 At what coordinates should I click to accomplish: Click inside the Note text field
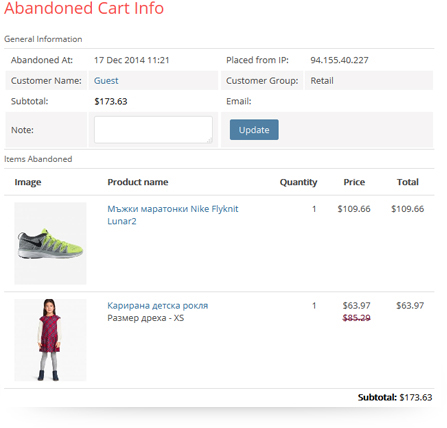pos(153,130)
